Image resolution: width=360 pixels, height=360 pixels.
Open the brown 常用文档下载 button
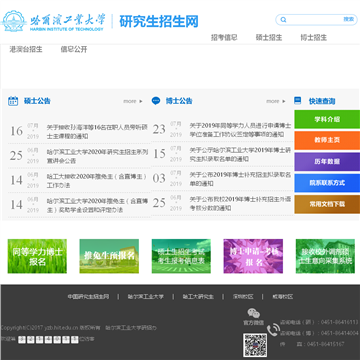[x=327, y=204]
